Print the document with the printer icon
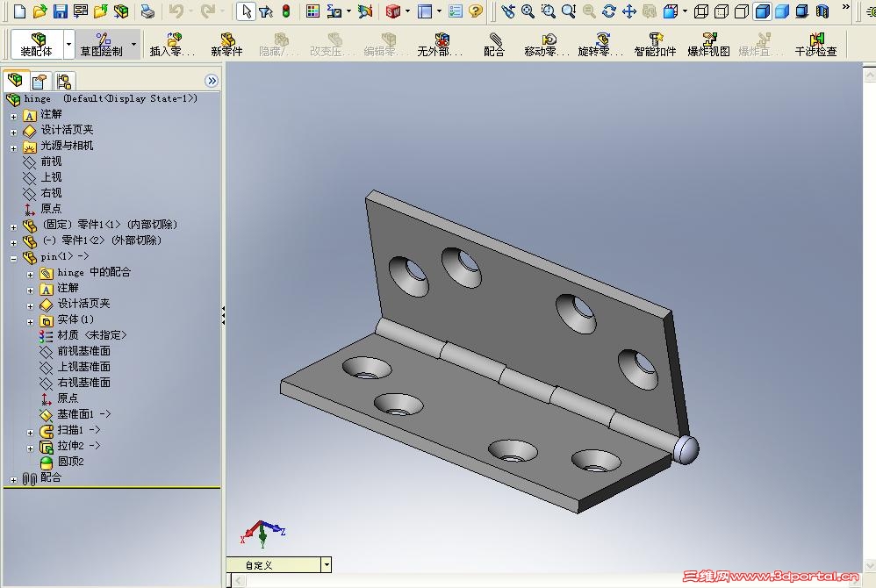Image resolution: width=876 pixels, height=588 pixels. pos(147,11)
